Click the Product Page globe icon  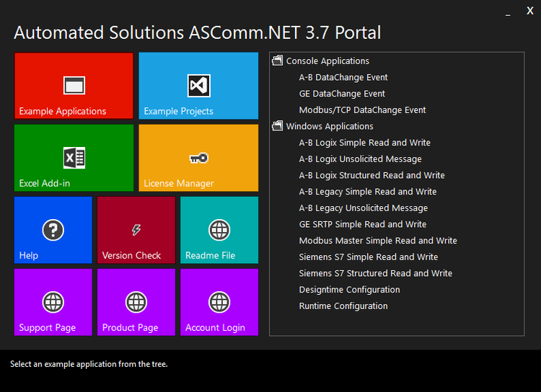point(136,302)
